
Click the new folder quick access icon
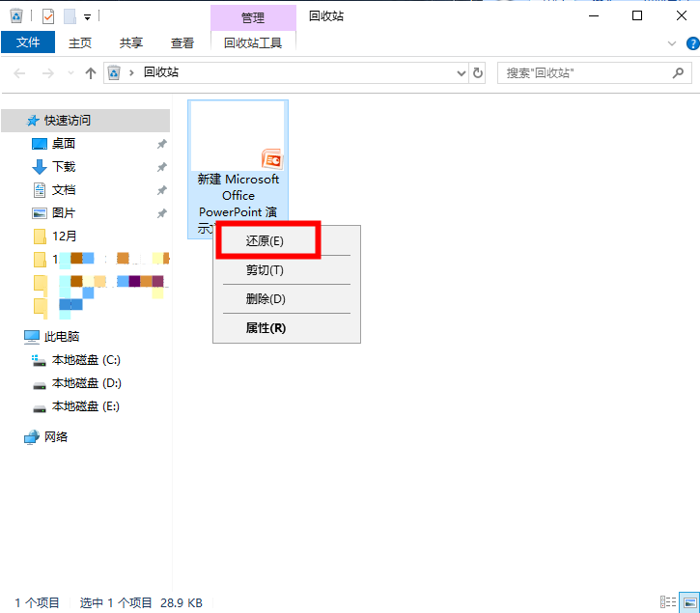point(70,16)
